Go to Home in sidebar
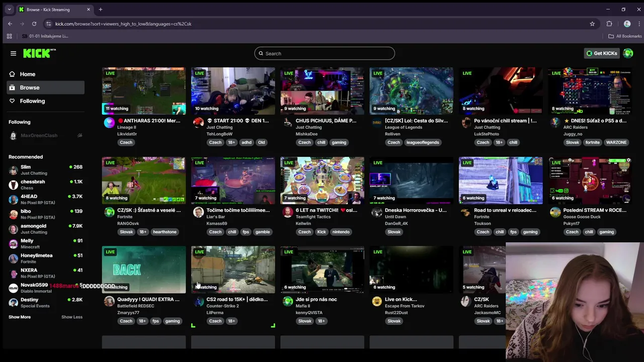 pos(45,74)
